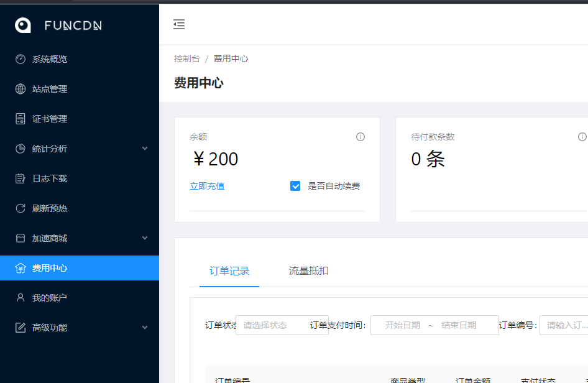The width and height of the screenshot is (588, 383).
Task: Click the 站点管理 globe icon
Action: (21, 89)
